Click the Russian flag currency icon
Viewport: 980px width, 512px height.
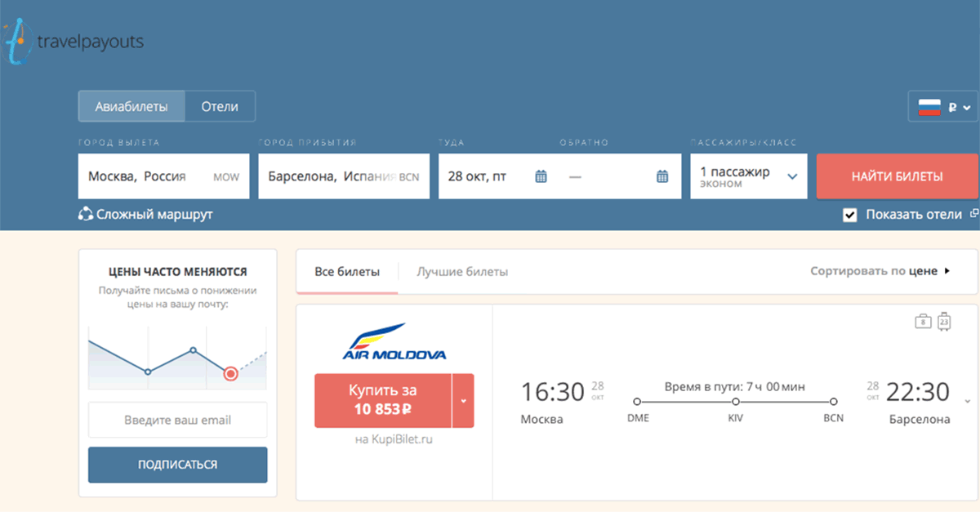coord(930,107)
